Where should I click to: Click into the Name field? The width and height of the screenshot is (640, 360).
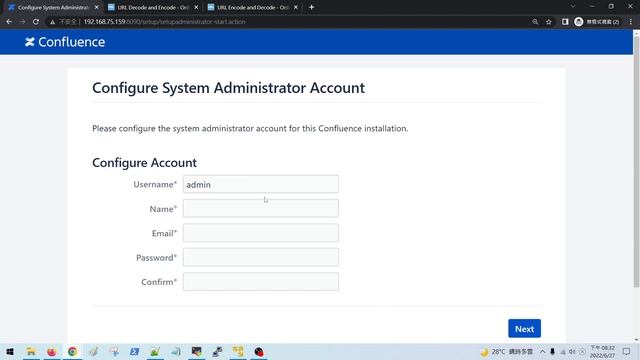pos(260,209)
